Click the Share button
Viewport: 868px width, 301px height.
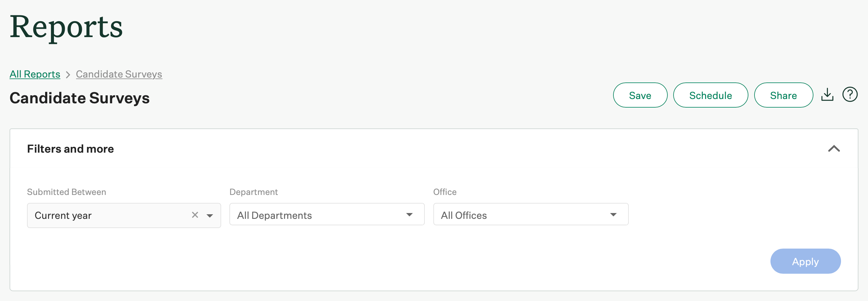point(783,95)
